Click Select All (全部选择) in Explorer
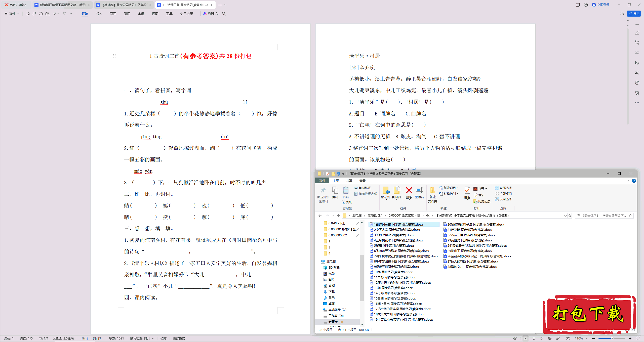 click(x=503, y=188)
